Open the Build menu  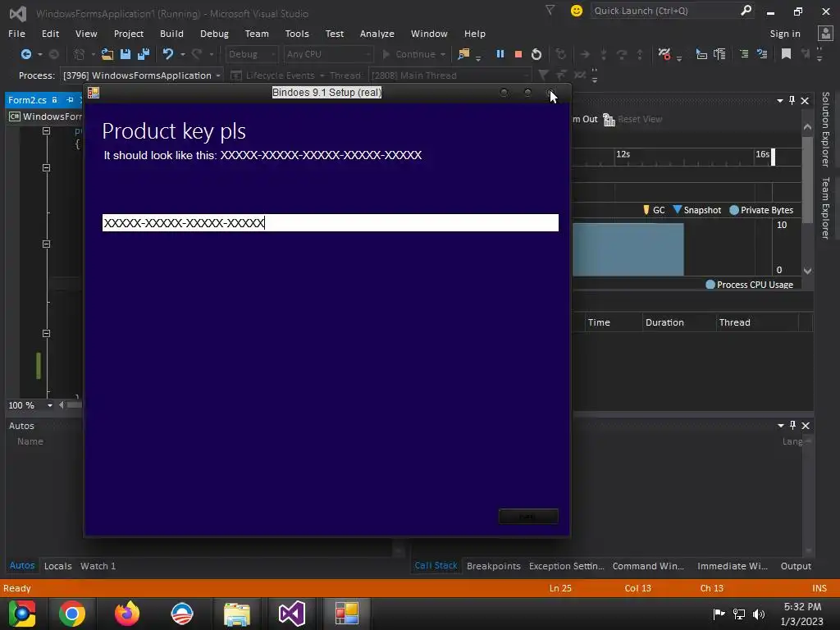pos(171,33)
